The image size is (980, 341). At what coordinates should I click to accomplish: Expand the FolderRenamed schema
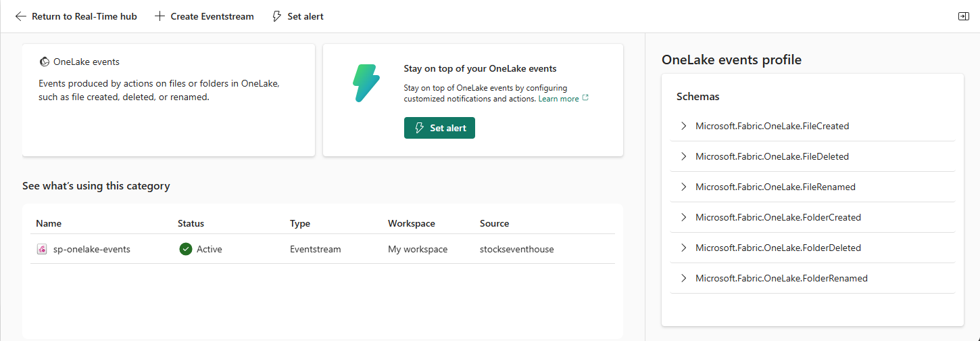(x=683, y=278)
